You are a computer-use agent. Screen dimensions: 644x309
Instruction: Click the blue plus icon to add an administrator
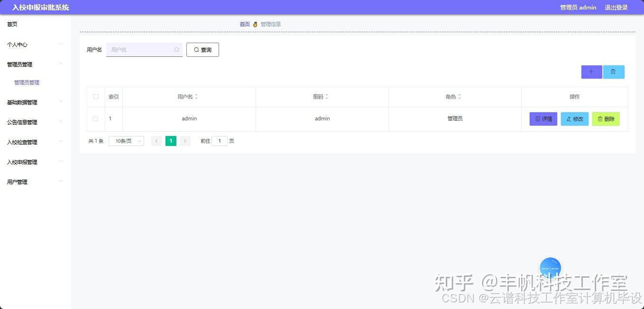point(591,72)
